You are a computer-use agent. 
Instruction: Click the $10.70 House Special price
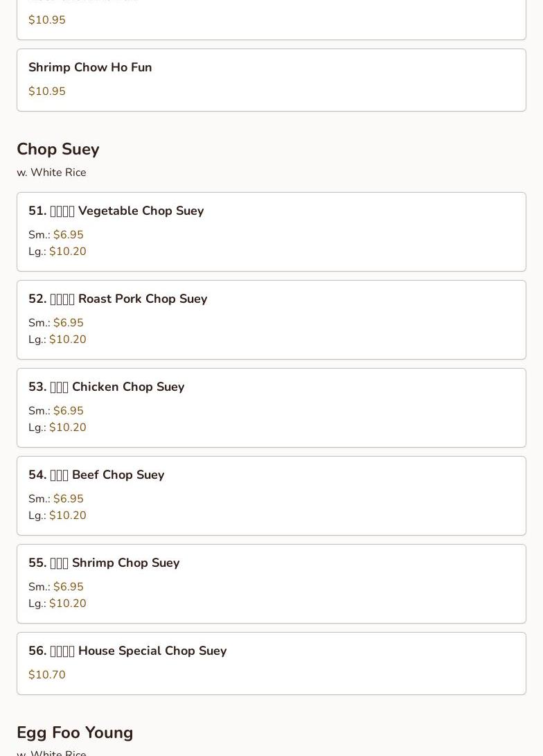[x=46, y=674]
